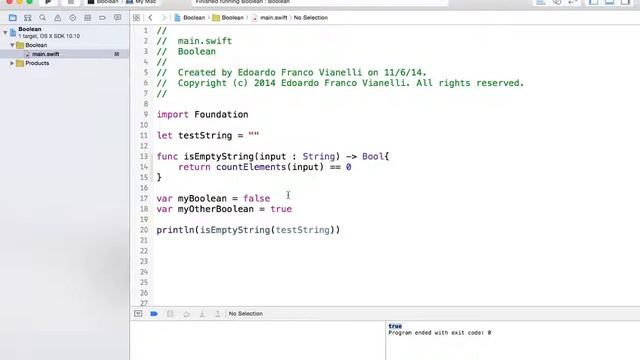Click the 'M' modified status badge
The image size is (640, 360).
point(117,54)
